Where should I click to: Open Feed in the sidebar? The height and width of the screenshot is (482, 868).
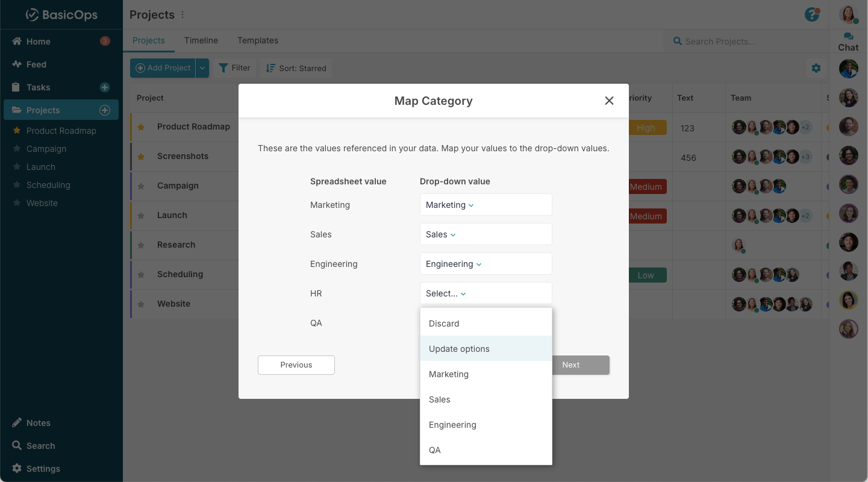coord(36,64)
